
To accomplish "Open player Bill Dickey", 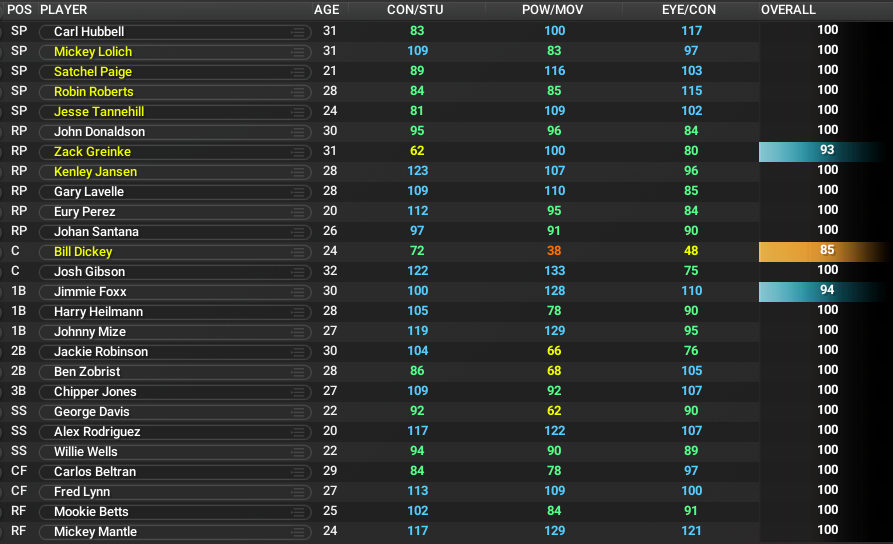I will (x=83, y=252).
